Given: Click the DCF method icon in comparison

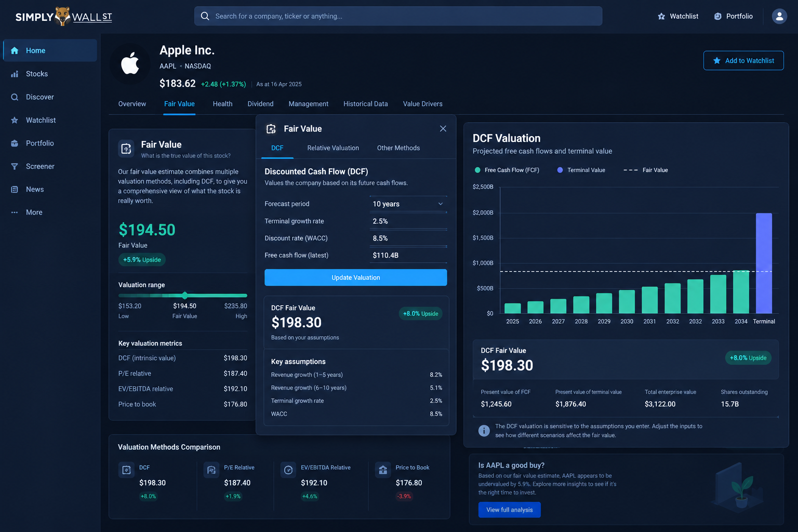Looking at the screenshot, I should (x=126, y=470).
